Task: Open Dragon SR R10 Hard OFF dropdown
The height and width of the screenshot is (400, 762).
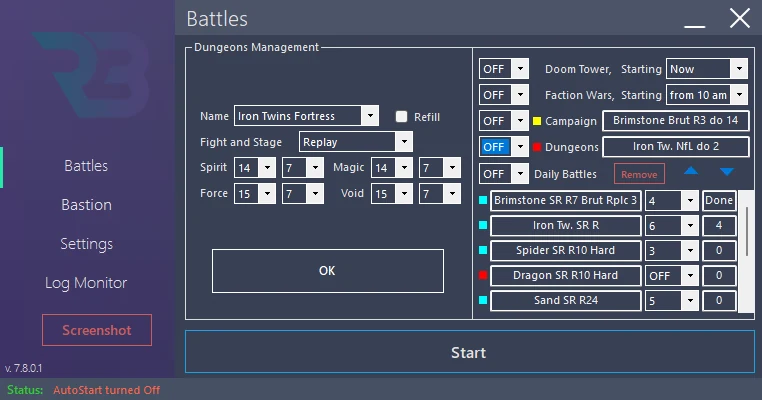Action: (x=672, y=276)
